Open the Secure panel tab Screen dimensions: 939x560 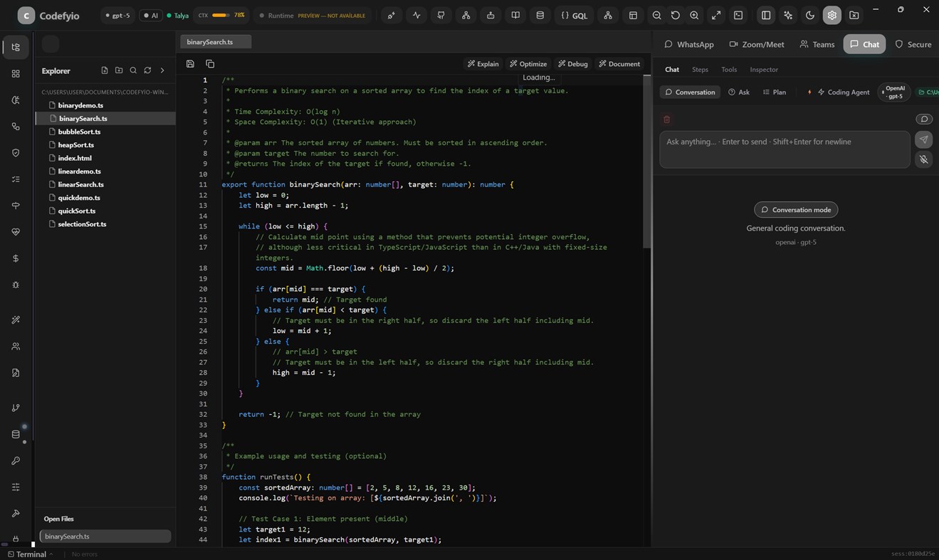tap(913, 44)
